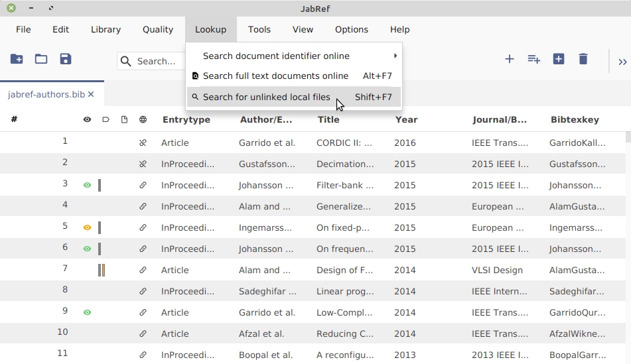Open the linked URL icon in row 4
Screen dimensions: 631x364
pos(143,207)
